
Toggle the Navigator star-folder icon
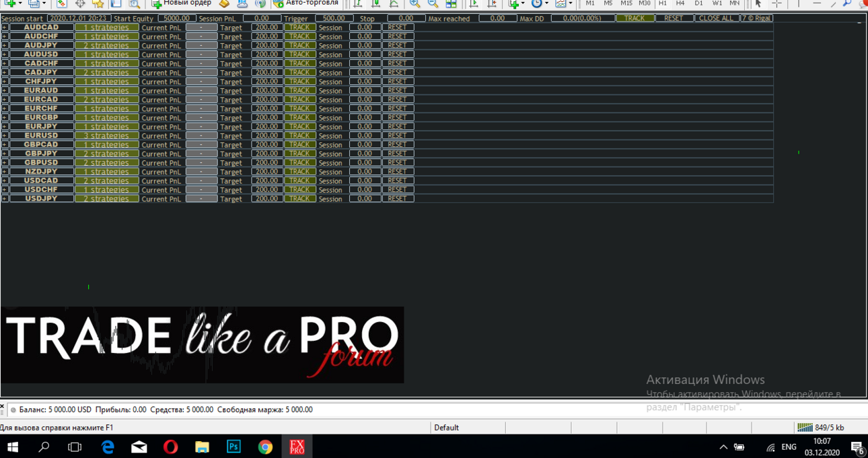point(98,3)
